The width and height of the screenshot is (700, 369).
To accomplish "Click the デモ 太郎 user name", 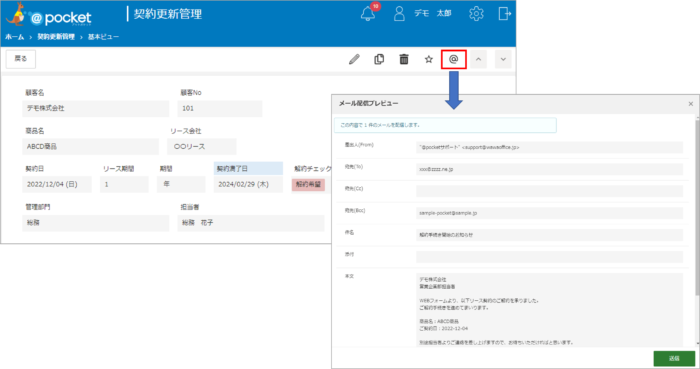I will (433, 14).
